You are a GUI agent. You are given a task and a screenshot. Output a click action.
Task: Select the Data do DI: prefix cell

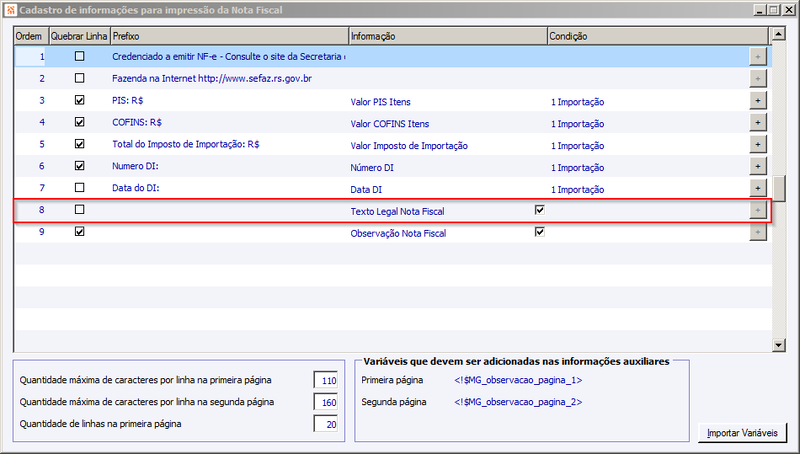tap(229, 188)
